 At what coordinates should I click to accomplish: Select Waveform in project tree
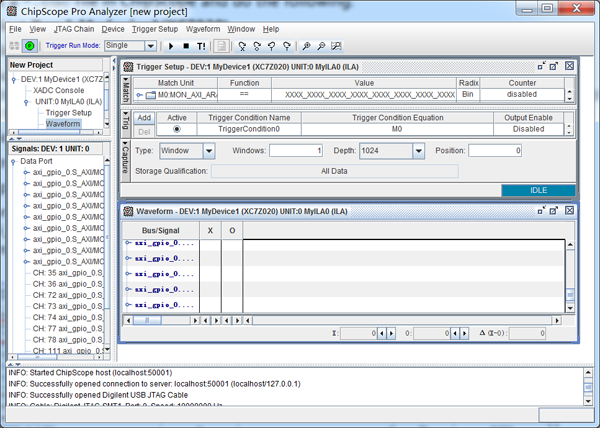(63, 124)
